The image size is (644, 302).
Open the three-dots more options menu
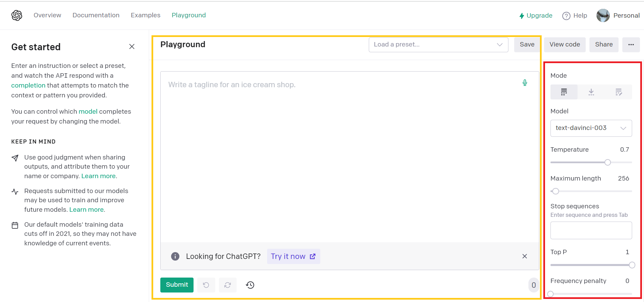tap(631, 44)
